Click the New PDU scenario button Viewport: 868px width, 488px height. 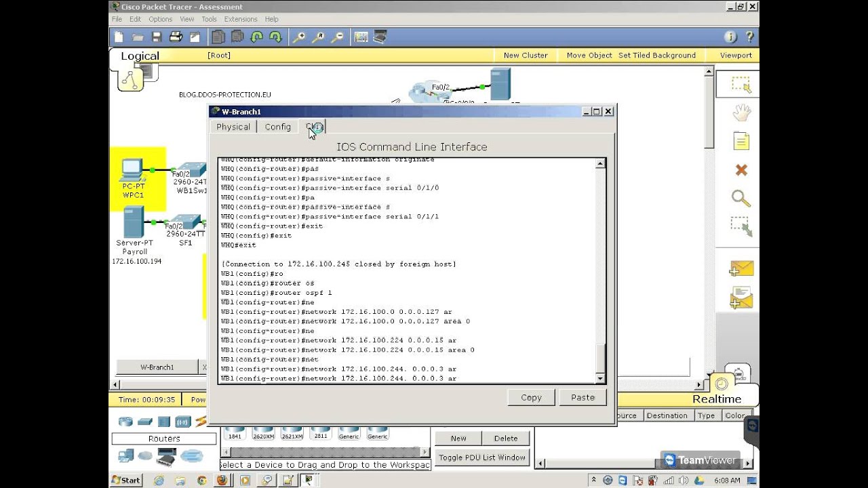(x=458, y=439)
